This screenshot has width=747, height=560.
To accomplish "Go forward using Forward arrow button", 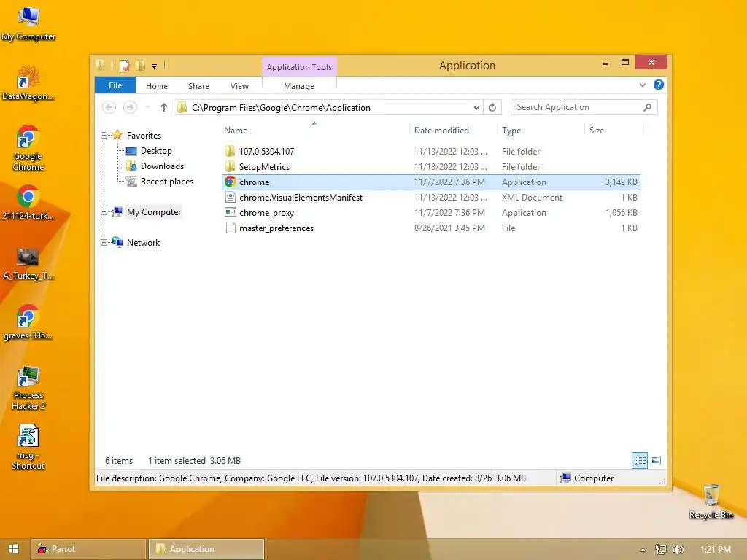I will (130, 108).
